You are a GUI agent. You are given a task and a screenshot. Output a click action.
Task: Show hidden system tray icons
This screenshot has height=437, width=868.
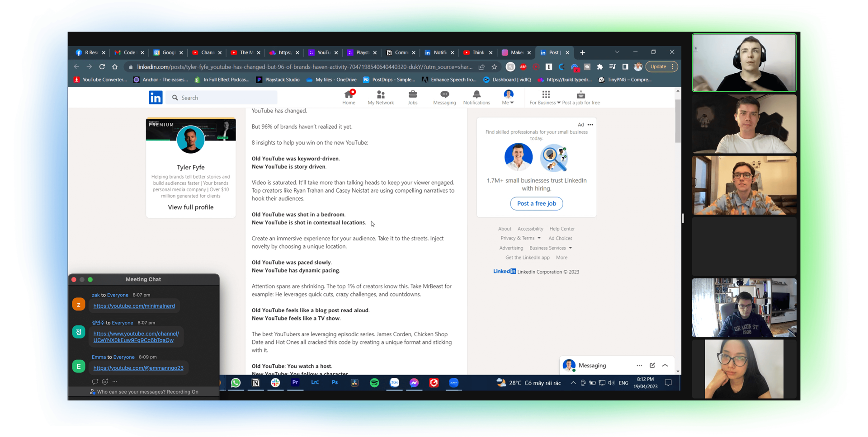(573, 383)
